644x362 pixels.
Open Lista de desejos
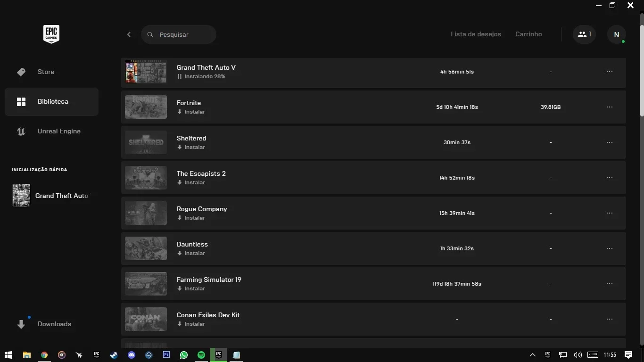click(x=476, y=34)
